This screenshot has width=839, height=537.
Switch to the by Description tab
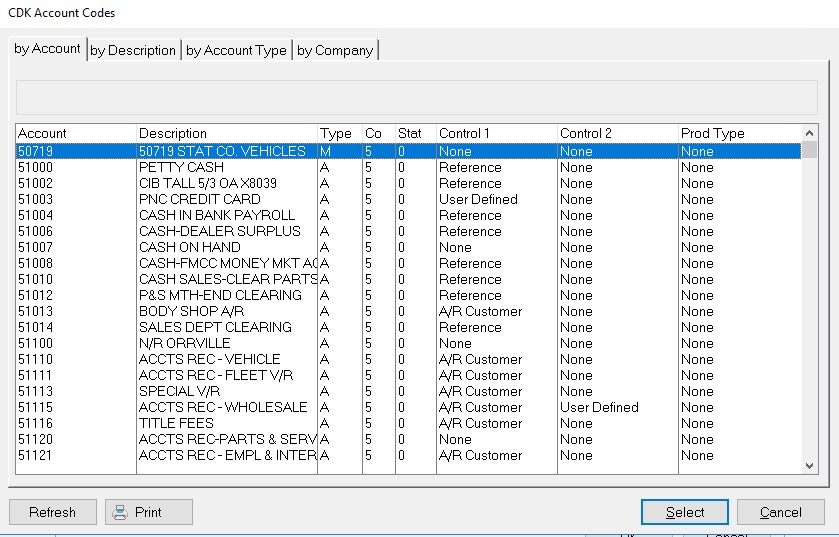point(133,50)
